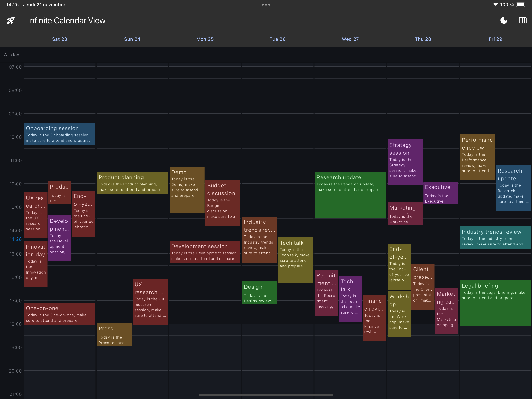Open the green Research update event Wednesday
Image resolution: width=532 pixels, height=399 pixels.
click(350, 195)
